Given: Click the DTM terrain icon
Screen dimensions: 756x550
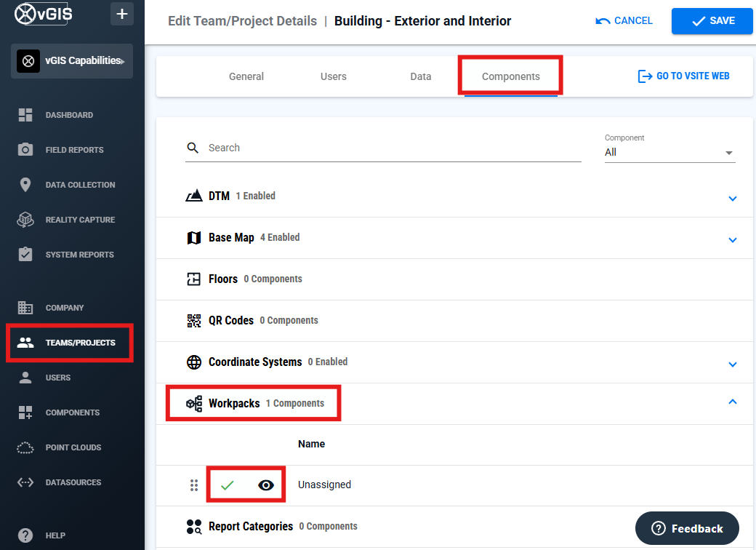Looking at the screenshot, I should 194,196.
